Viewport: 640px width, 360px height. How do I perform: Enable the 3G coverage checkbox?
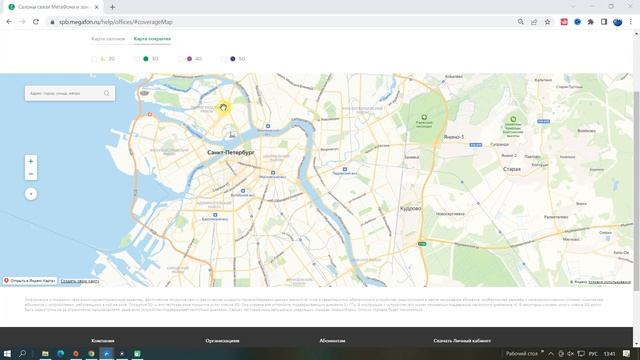coord(138,59)
